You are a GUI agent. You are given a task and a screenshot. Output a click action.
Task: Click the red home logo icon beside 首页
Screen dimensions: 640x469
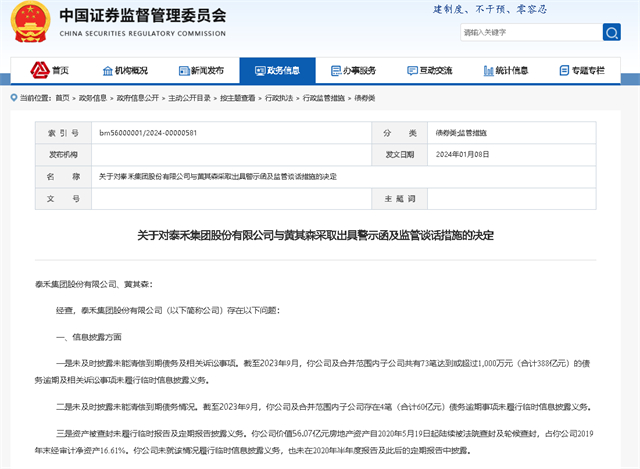[40, 70]
